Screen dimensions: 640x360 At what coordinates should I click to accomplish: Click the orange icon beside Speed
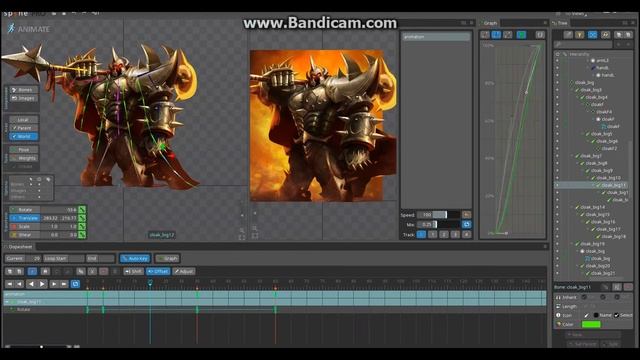467,215
